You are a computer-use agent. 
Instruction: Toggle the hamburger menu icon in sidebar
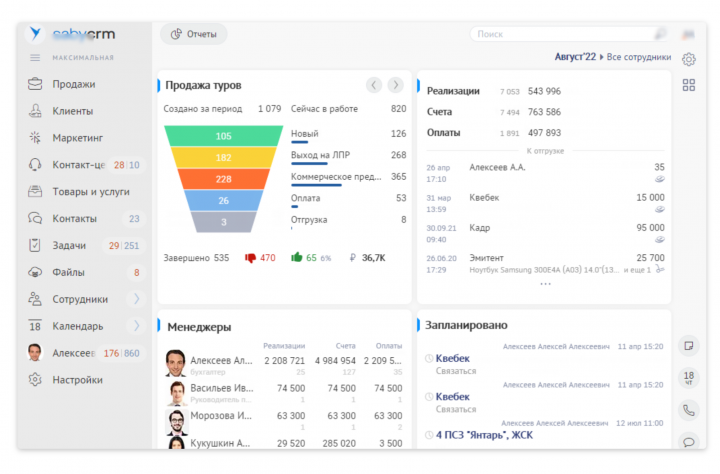coord(35,58)
